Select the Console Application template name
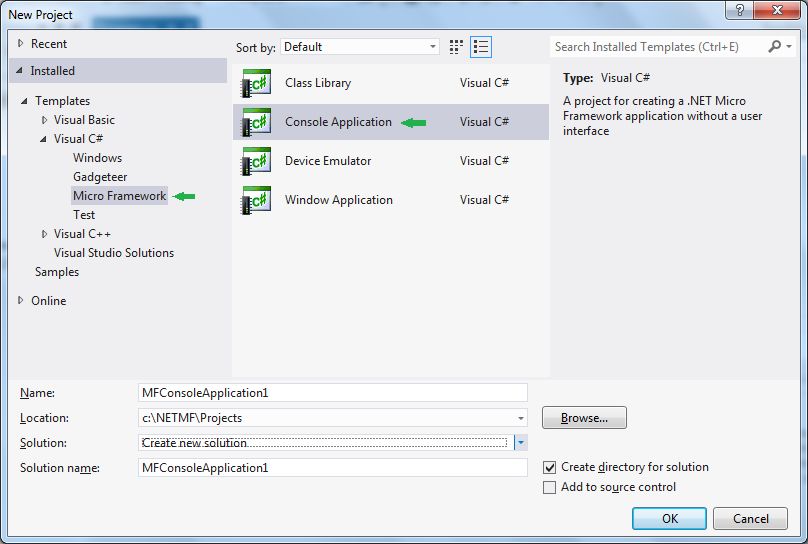The image size is (808, 544). click(x=338, y=122)
